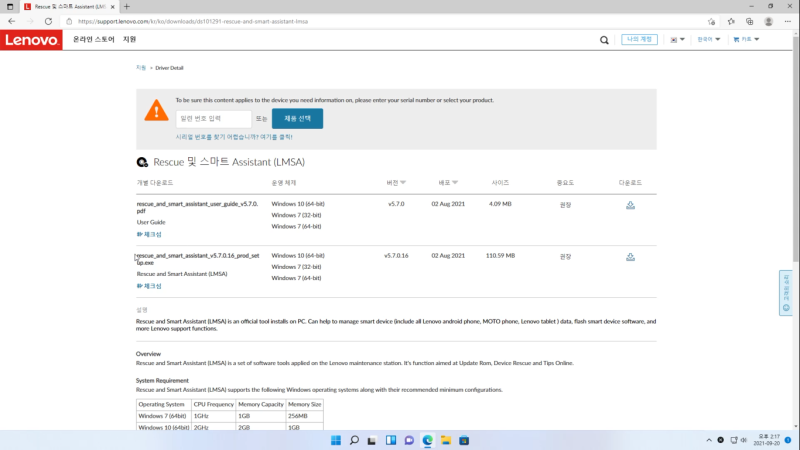Click the 나의 계정 button
This screenshot has height=450, width=800.
[x=639, y=39]
